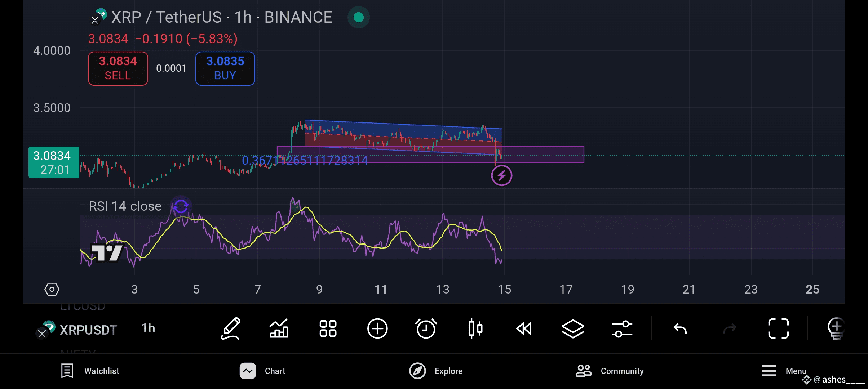This screenshot has width=868, height=389.
Task: Tap the rewind replay icon
Action: 524,328
